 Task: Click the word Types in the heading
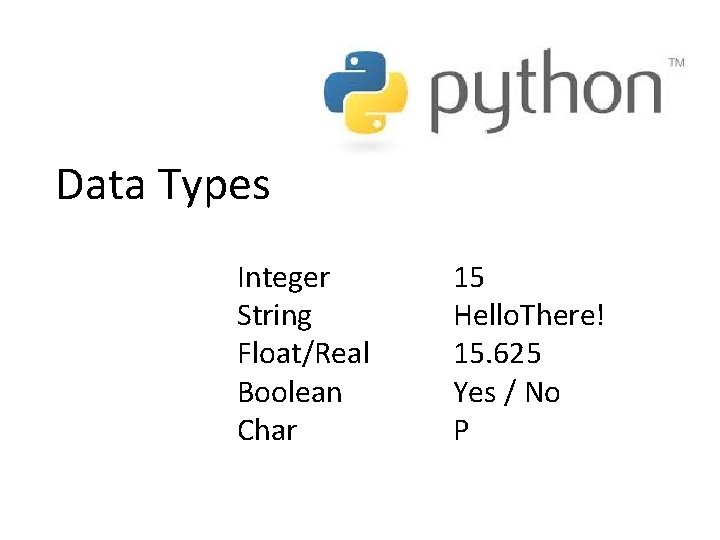click(205, 187)
